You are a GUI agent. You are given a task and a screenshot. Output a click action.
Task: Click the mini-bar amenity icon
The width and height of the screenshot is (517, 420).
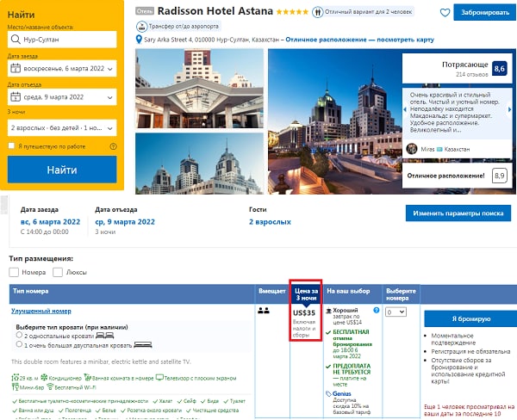[16, 387]
